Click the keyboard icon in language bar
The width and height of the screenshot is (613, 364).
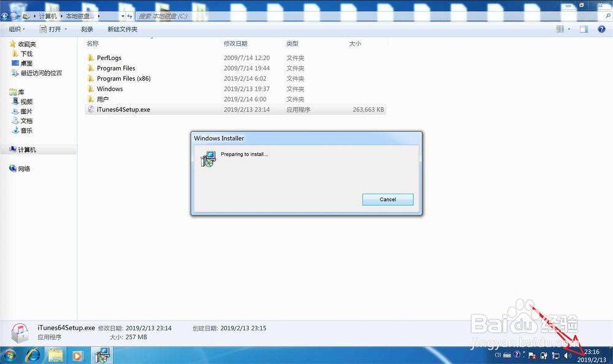(507, 355)
